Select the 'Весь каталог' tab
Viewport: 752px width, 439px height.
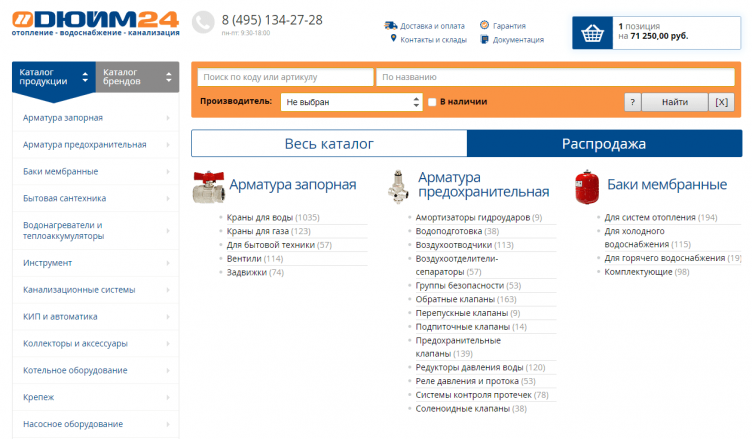pyautogui.click(x=329, y=143)
